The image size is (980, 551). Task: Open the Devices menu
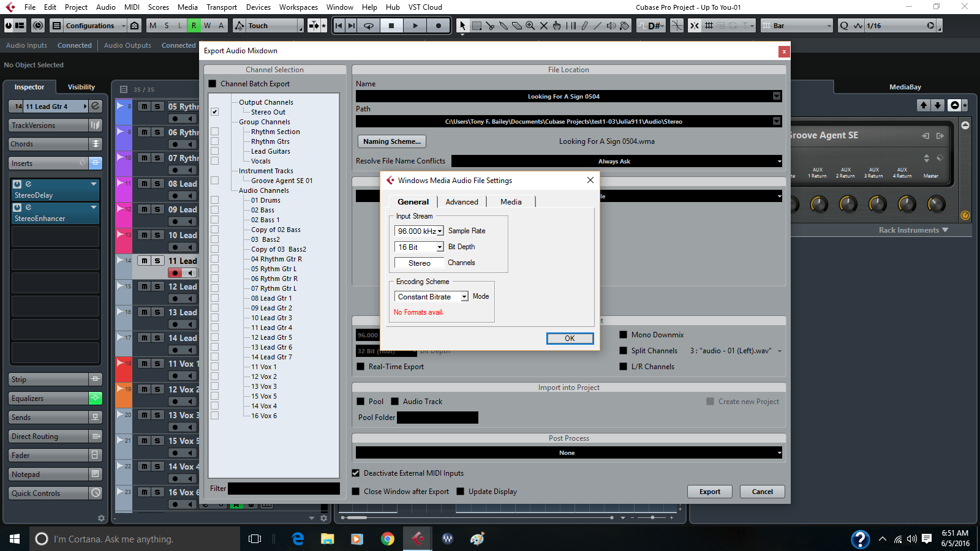coord(258,7)
